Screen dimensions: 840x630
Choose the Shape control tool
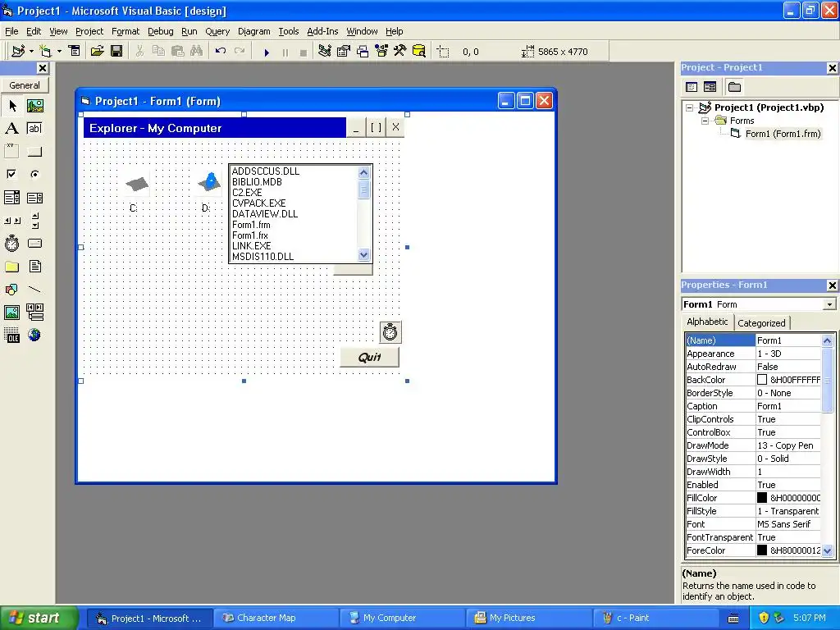coord(11,290)
